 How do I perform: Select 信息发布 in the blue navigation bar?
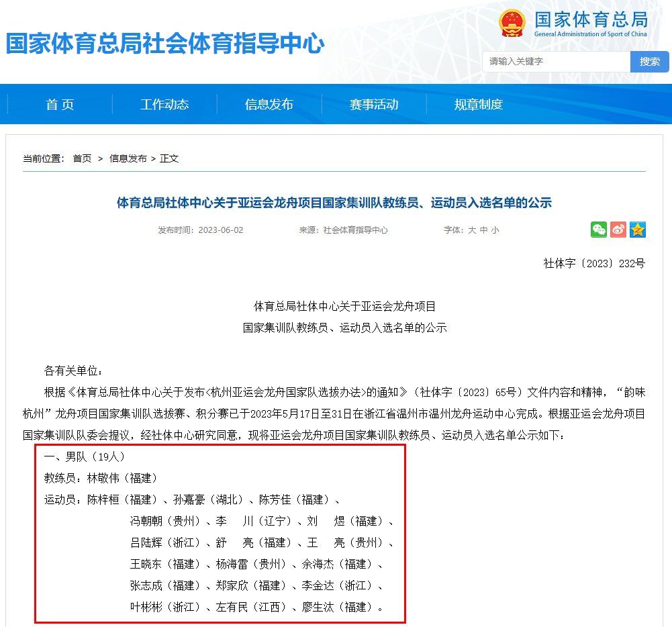269,105
